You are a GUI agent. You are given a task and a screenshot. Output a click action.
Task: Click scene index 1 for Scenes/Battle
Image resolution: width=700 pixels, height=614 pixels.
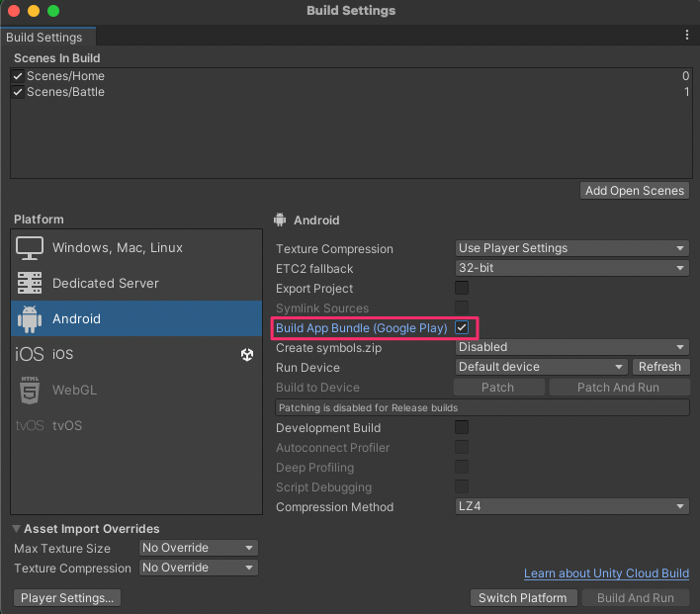point(686,92)
